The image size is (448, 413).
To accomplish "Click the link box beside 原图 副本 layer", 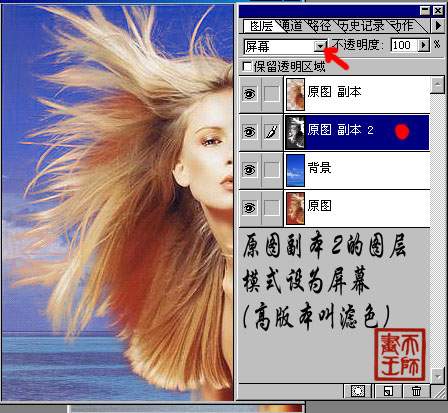I will 272,94.
